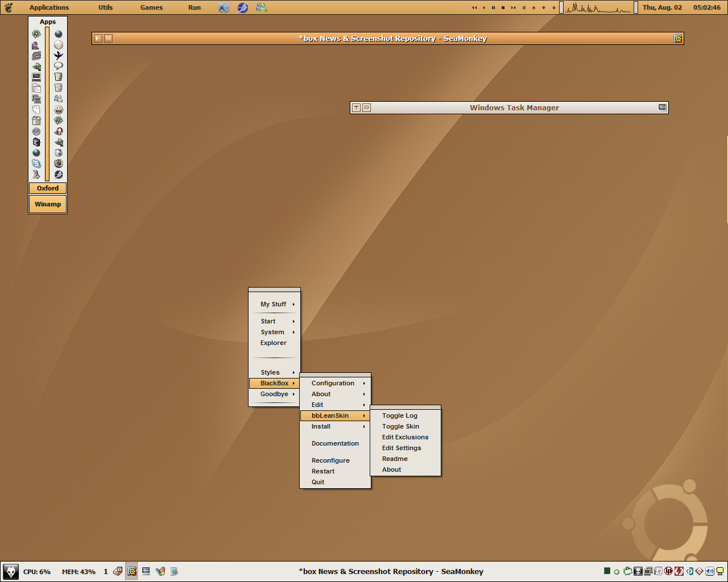Click Run in the top bar
Viewport: 728px width, 582px height.
coord(195,7)
